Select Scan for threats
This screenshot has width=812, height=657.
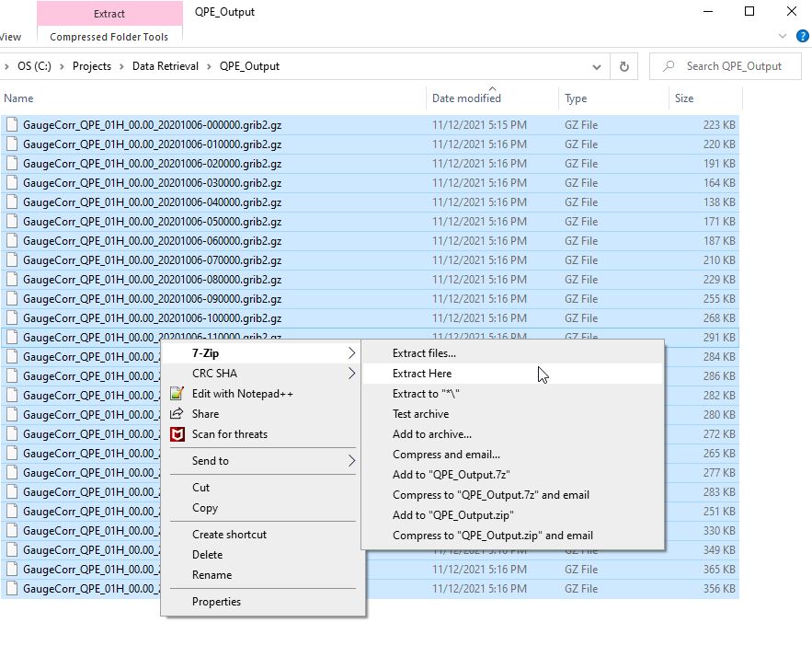[263, 434]
